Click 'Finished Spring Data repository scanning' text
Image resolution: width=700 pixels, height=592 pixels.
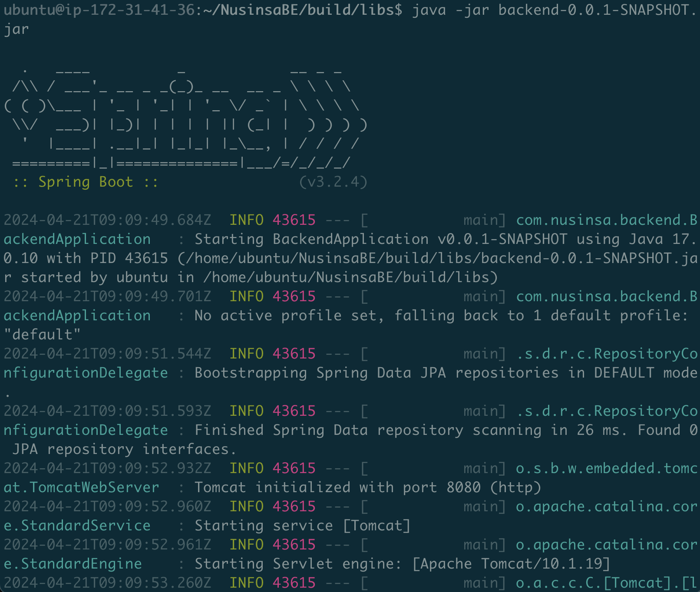tap(368, 430)
